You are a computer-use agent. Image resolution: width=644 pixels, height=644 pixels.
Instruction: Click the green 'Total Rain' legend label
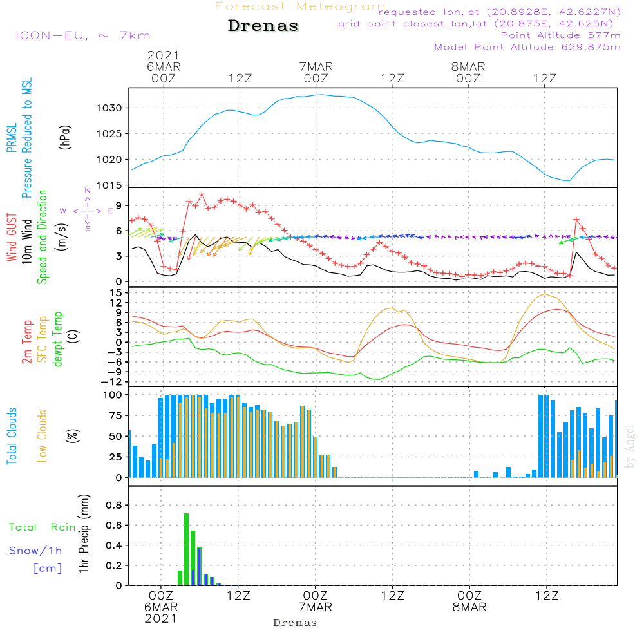click(x=43, y=527)
